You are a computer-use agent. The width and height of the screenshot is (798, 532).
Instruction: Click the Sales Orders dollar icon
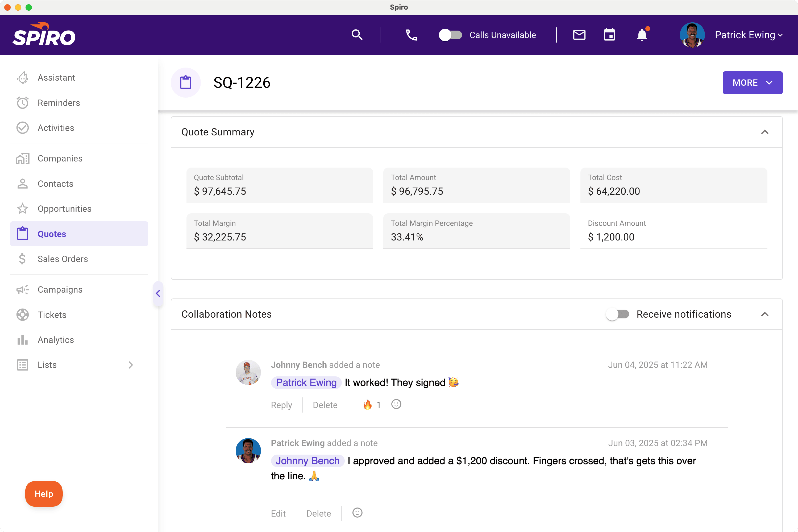point(22,259)
